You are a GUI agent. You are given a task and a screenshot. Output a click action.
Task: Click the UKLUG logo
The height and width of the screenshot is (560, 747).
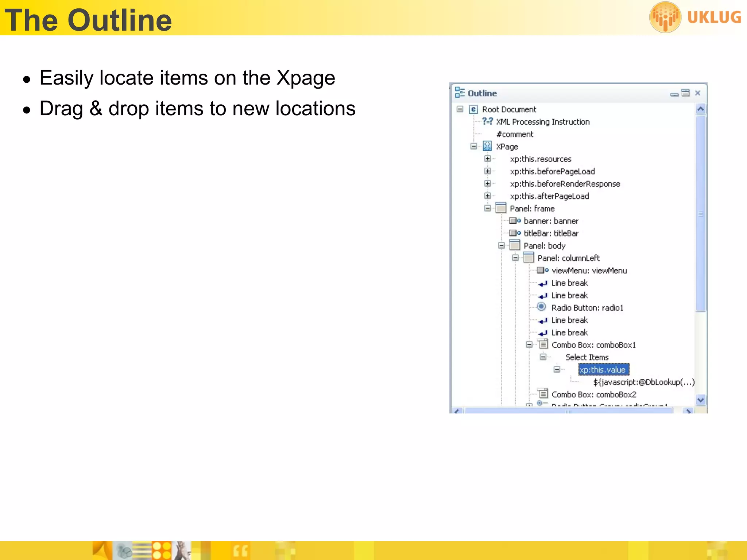[695, 17]
